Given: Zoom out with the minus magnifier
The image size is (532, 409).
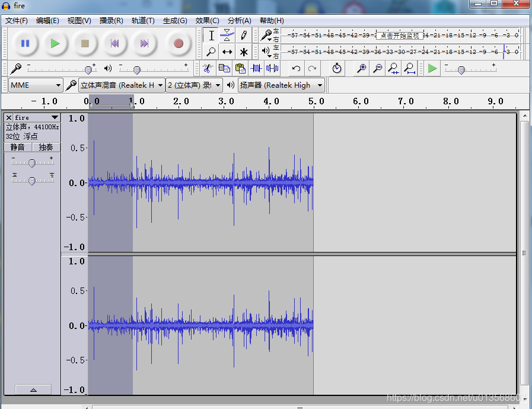Looking at the screenshot, I should point(377,69).
